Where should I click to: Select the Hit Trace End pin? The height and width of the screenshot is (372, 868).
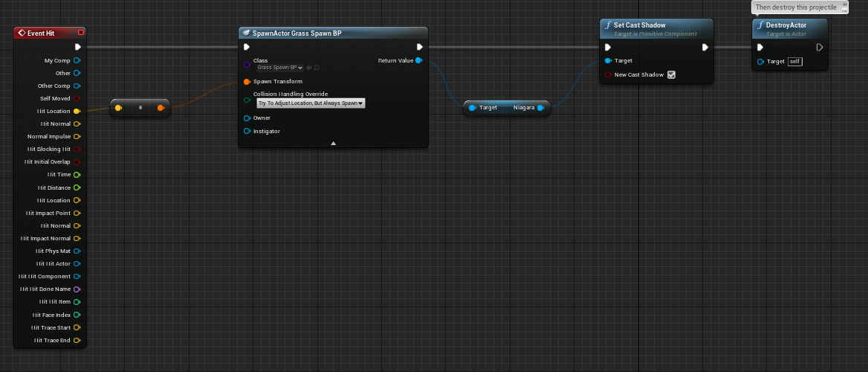(x=77, y=341)
